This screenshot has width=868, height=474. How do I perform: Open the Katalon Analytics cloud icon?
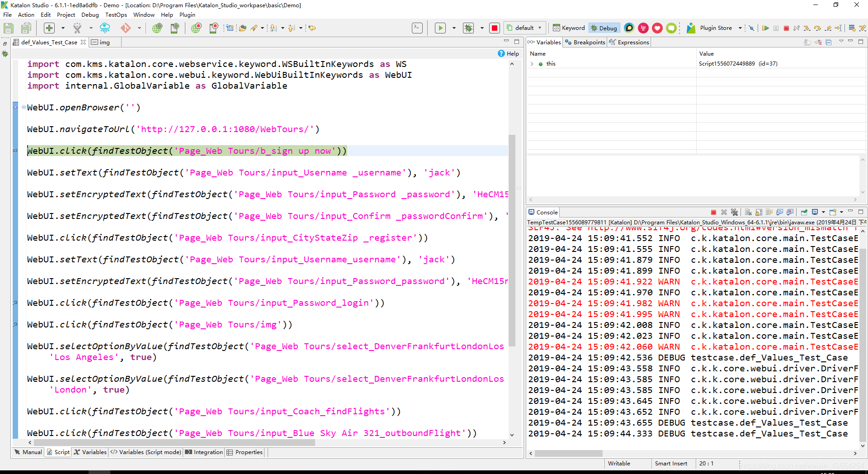click(105, 28)
